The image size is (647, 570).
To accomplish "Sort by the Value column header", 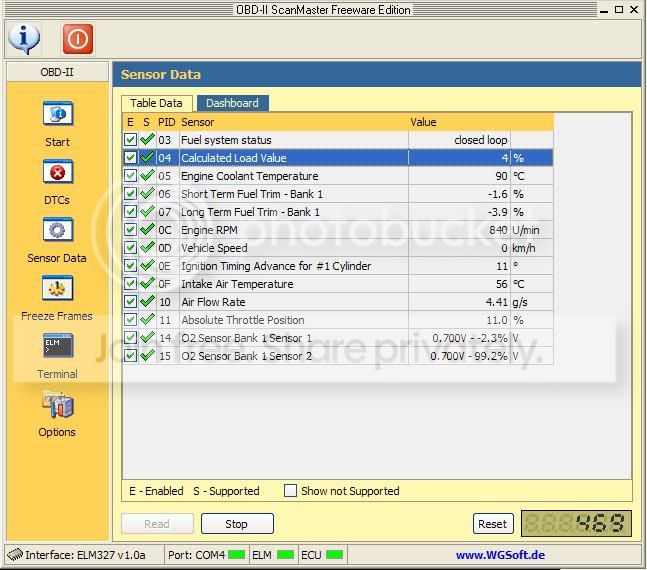I will (x=480, y=122).
